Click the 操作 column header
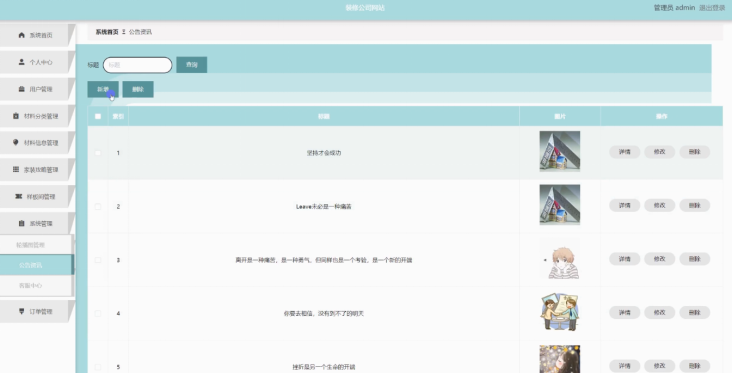Viewport: 733px width, 374px height. pos(661,116)
